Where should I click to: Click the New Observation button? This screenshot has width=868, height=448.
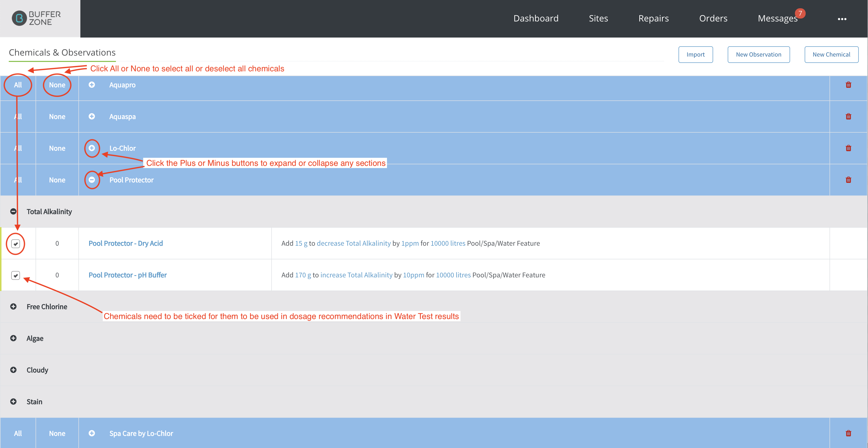click(758, 55)
